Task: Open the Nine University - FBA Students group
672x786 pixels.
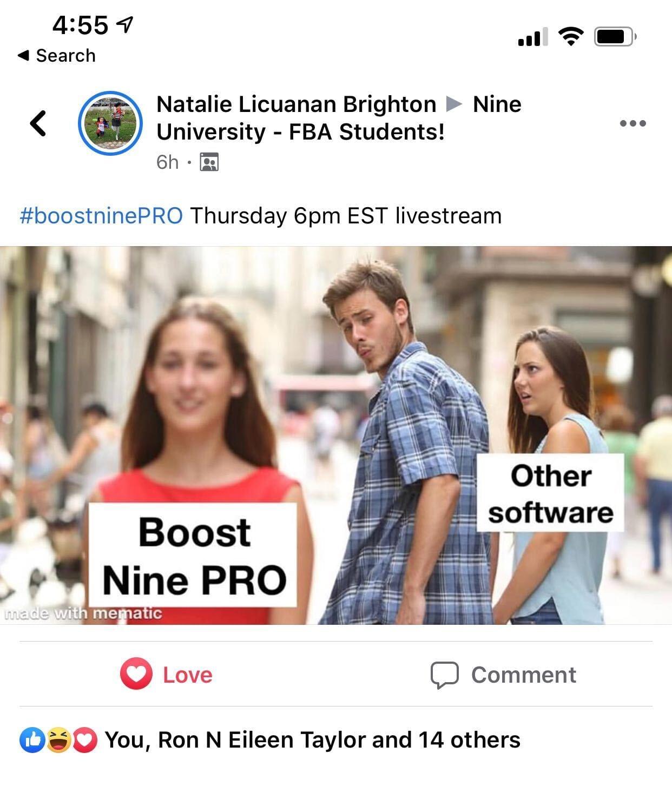Action: click(x=339, y=118)
